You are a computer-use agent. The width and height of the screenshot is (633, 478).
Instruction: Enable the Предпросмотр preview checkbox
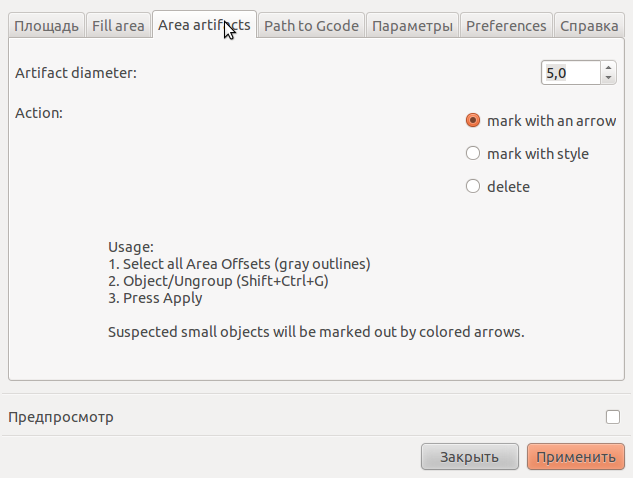point(613,417)
